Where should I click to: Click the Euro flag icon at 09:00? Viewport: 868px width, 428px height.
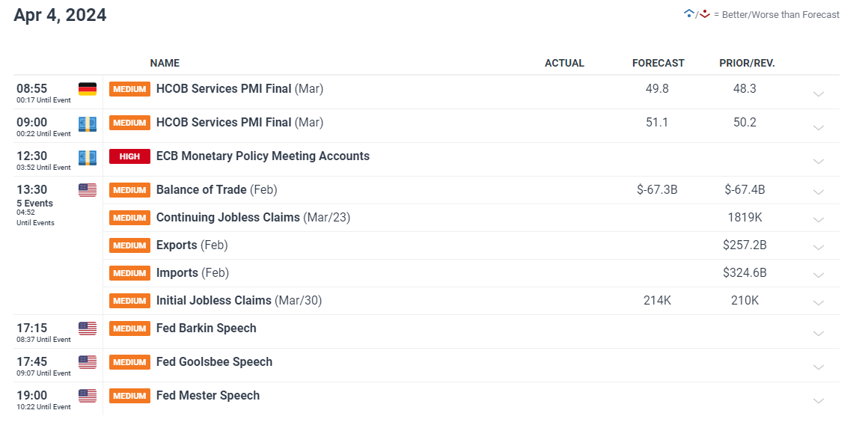[x=88, y=123]
